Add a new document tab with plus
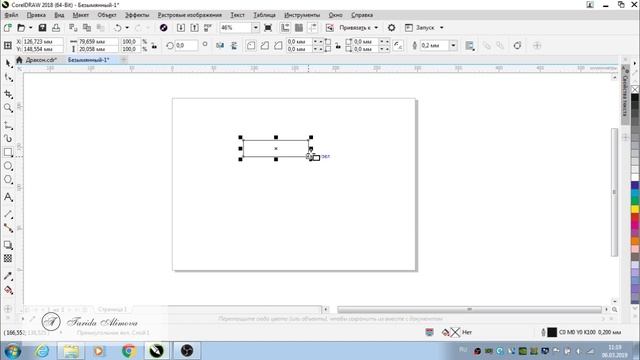Viewport: 640px width, 360px height. pos(124,60)
